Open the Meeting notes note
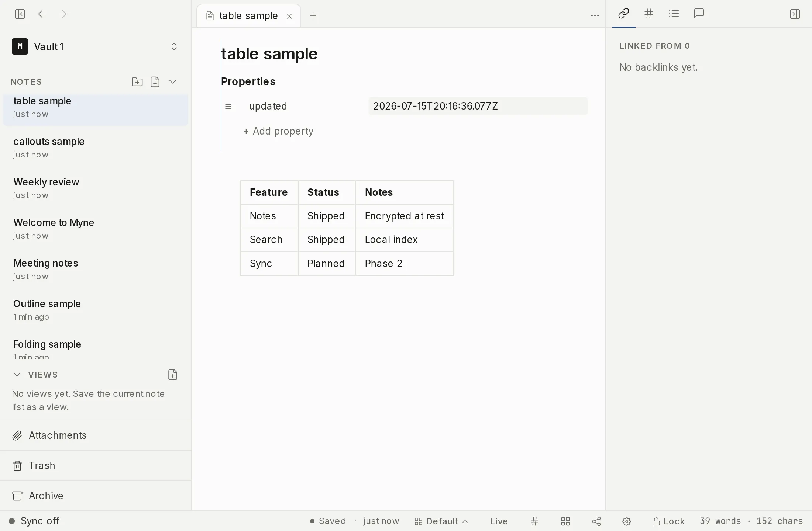Viewport: 812px width, 531px height. coord(96,269)
